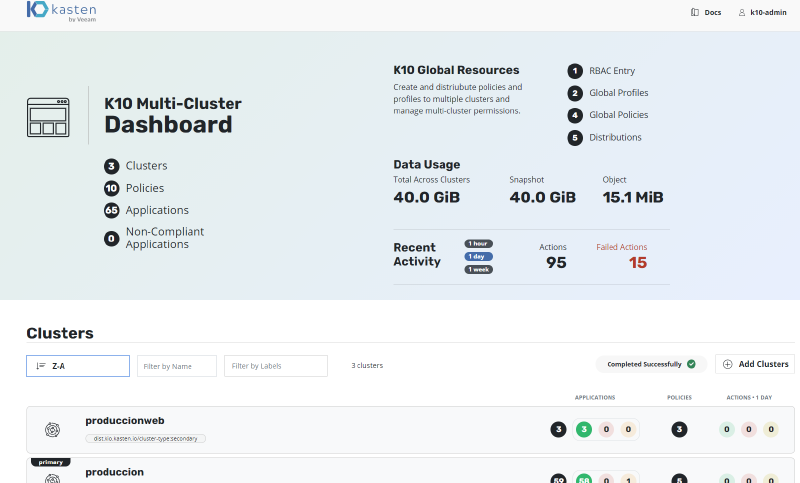Click produccionweb red actions badge 0
The height and width of the screenshot is (483, 800).
tap(749, 429)
